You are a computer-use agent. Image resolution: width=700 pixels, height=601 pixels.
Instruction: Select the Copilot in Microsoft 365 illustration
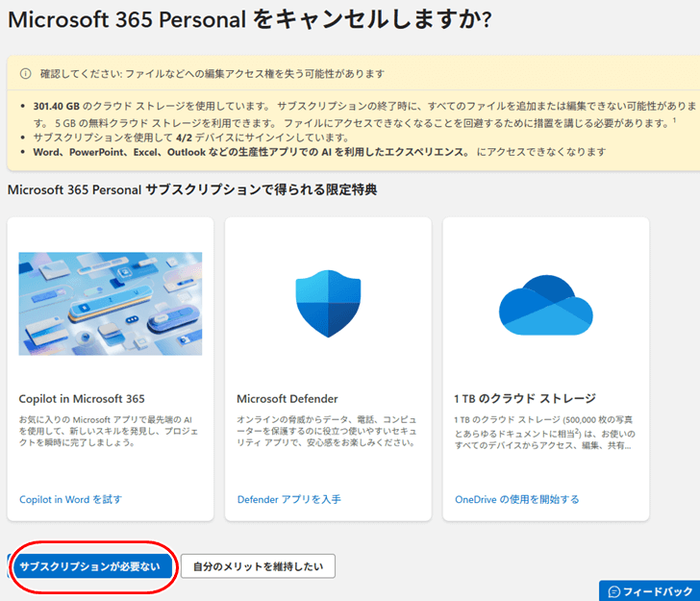[111, 303]
